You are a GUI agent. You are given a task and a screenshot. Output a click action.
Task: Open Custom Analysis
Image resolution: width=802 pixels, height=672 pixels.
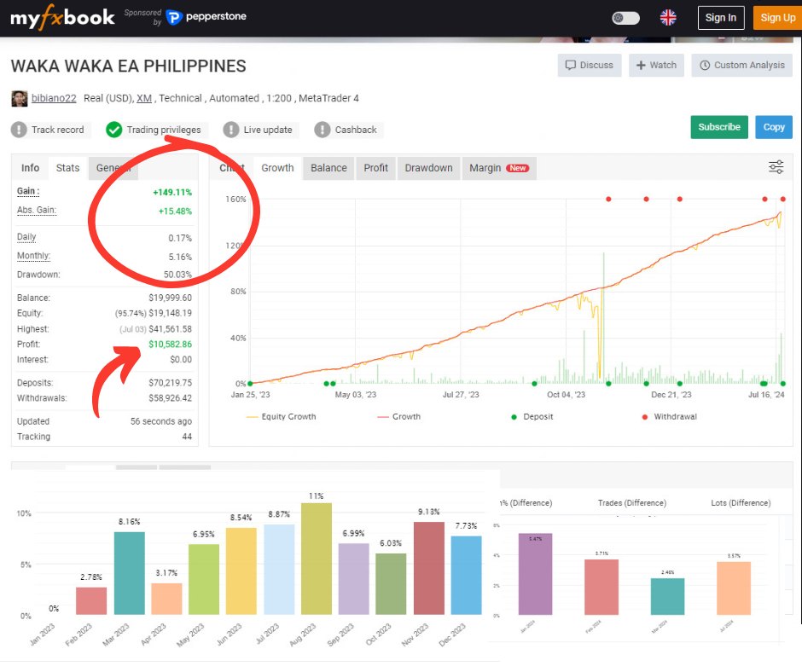741,66
